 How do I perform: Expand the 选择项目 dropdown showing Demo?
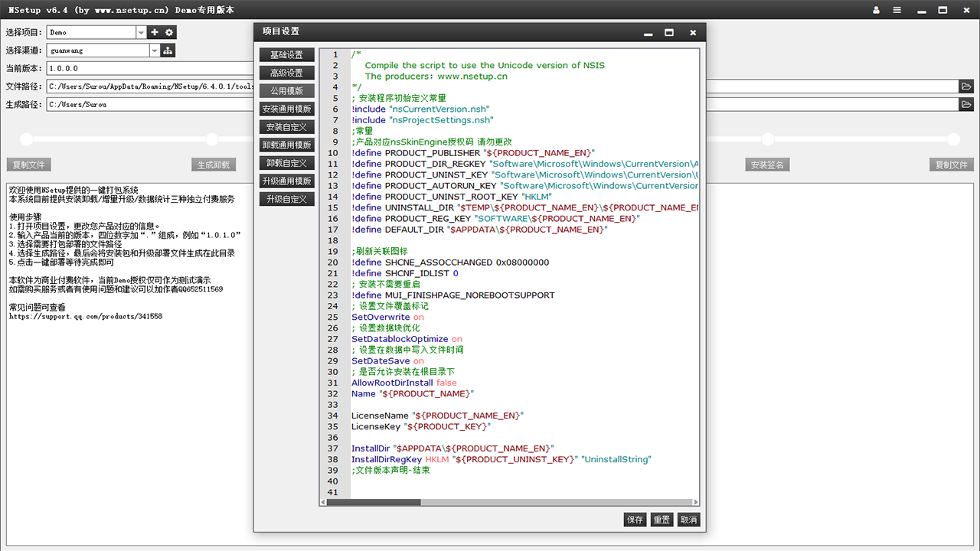click(x=141, y=32)
